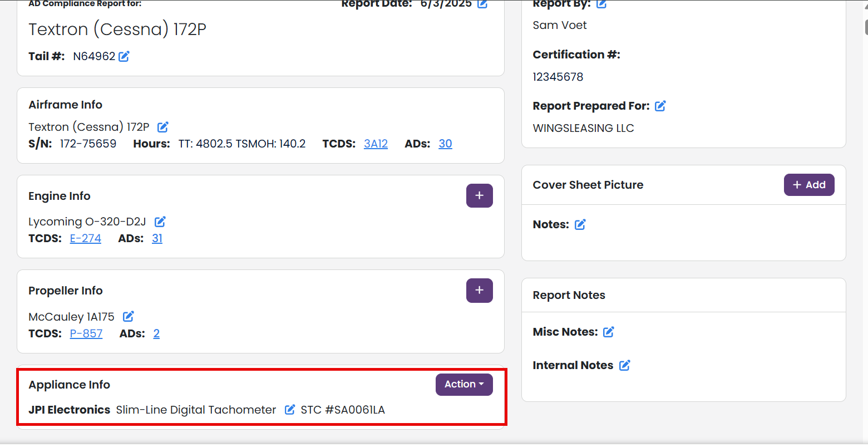868x447 pixels.
Task: Edit the tail number N64962
Action: pos(124,56)
